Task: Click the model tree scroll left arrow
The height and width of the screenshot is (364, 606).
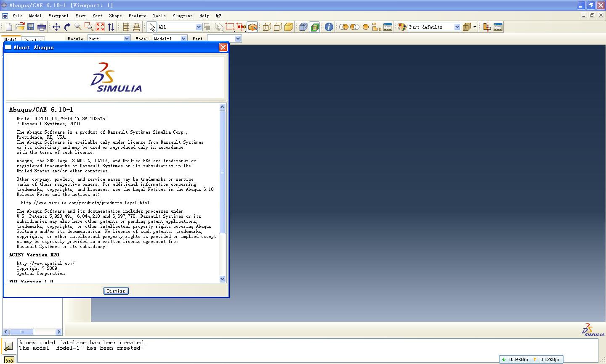Action: (5, 332)
